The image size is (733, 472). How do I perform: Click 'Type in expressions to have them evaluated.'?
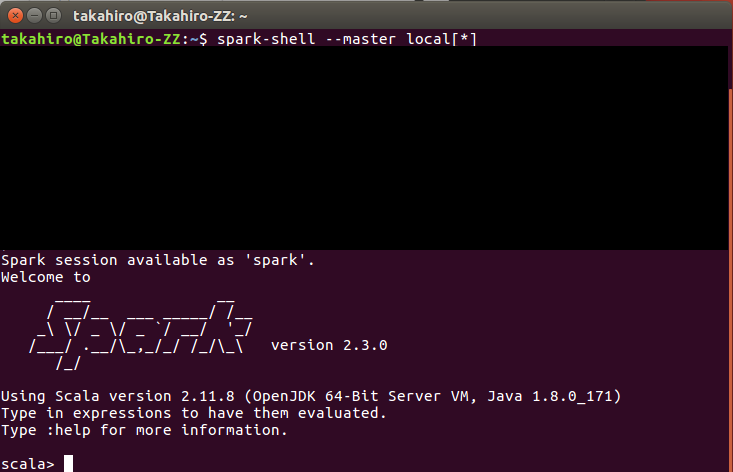(194, 413)
